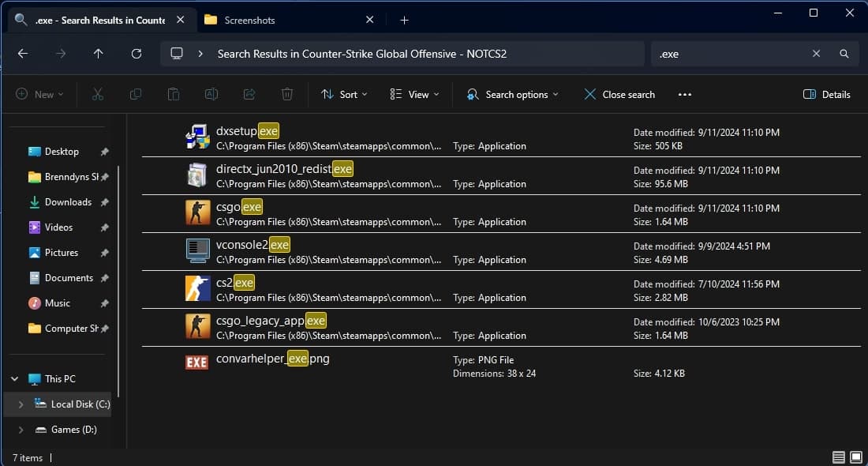Click the Copy icon in the toolbar
This screenshot has height=466, width=868.
coord(135,94)
